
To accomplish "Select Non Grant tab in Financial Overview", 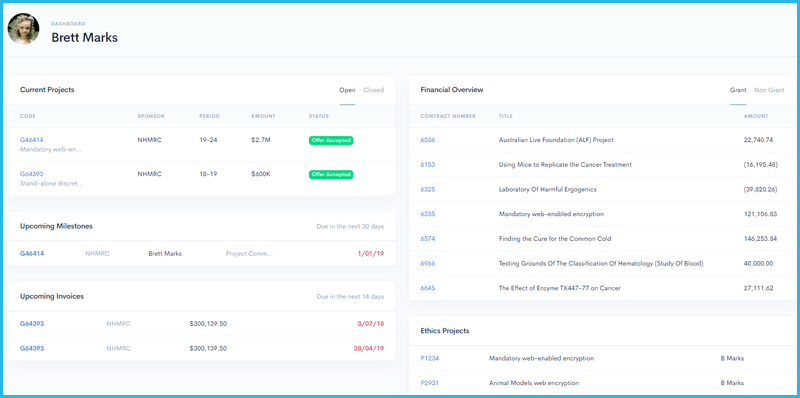I will pyautogui.click(x=769, y=90).
